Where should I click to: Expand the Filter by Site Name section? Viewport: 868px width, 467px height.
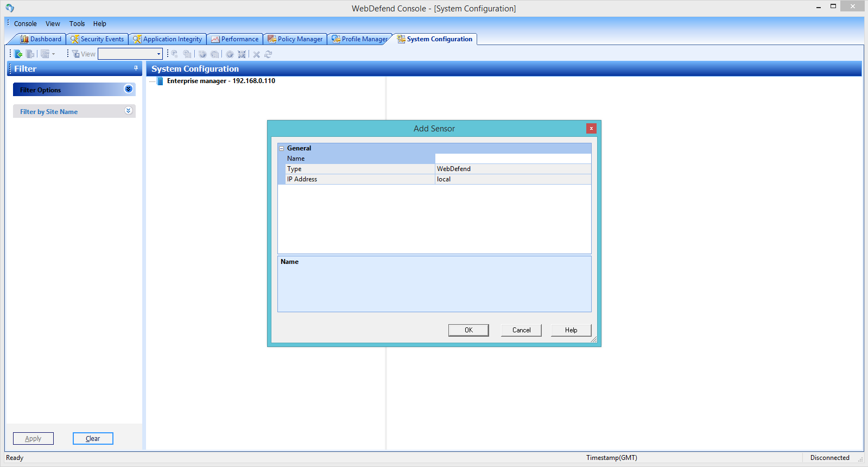(128, 111)
